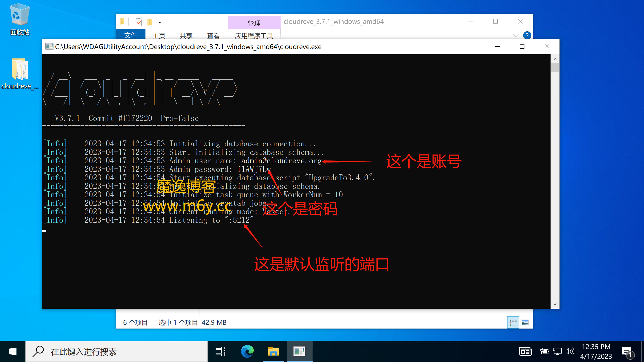Viewport: 644px width, 362px height.
Task: Maximize the cloudreve.exe console window
Action: (x=522, y=47)
